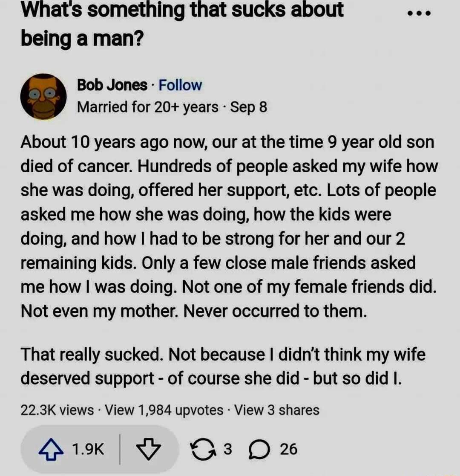Follow Bob Jones
Image resolution: width=460 pixels, height=476 pixels.
click(179, 85)
